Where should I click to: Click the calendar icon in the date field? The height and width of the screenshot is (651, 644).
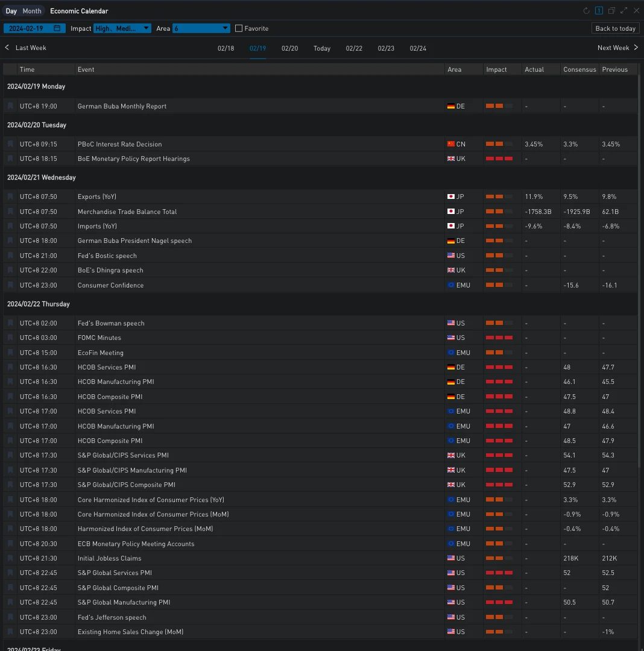[x=57, y=28]
